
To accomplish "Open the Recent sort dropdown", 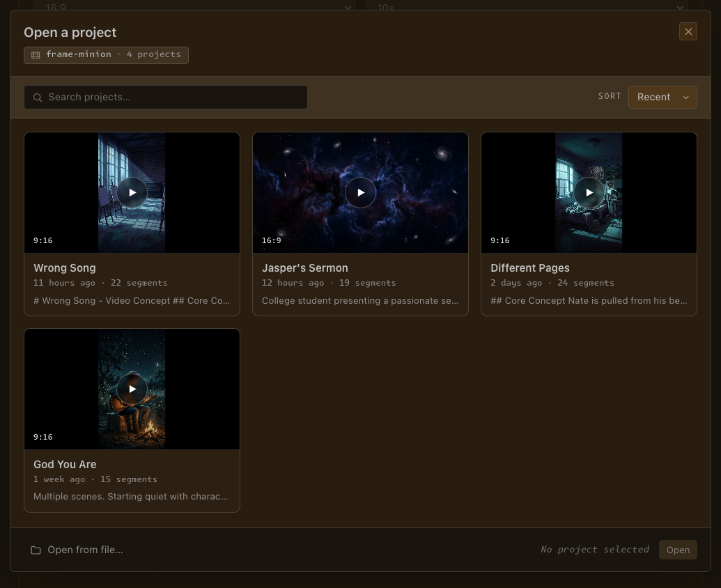I will coord(662,98).
